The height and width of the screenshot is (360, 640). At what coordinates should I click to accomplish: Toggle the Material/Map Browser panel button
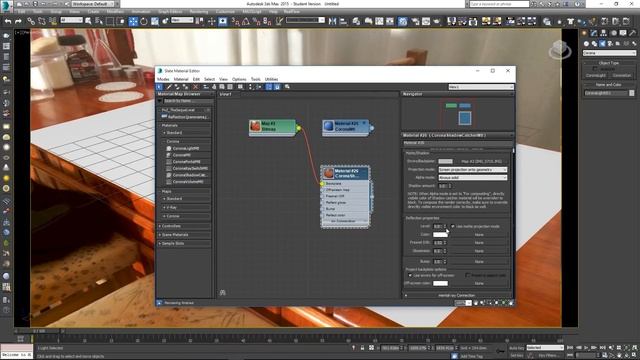pyautogui.click(x=269, y=87)
